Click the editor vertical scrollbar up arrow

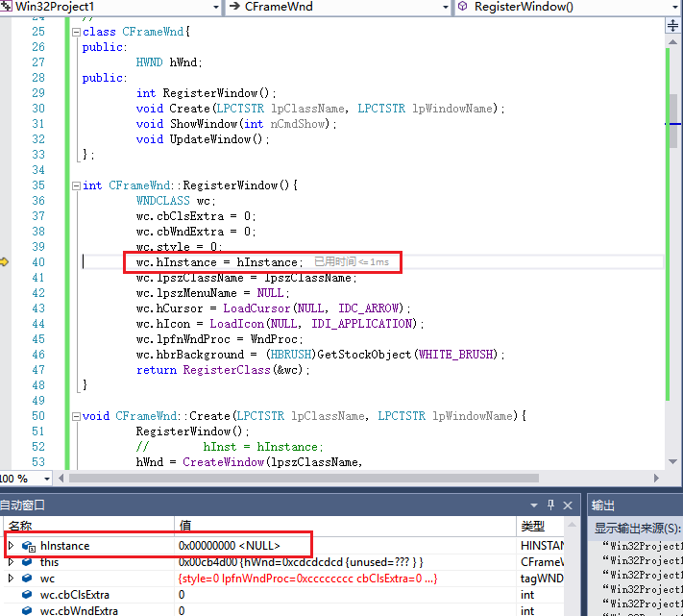click(x=672, y=42)
